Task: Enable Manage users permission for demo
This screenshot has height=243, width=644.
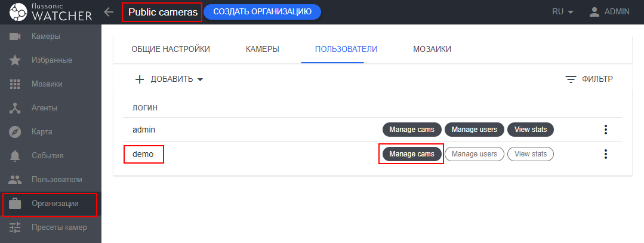Action: coord(474,154)
